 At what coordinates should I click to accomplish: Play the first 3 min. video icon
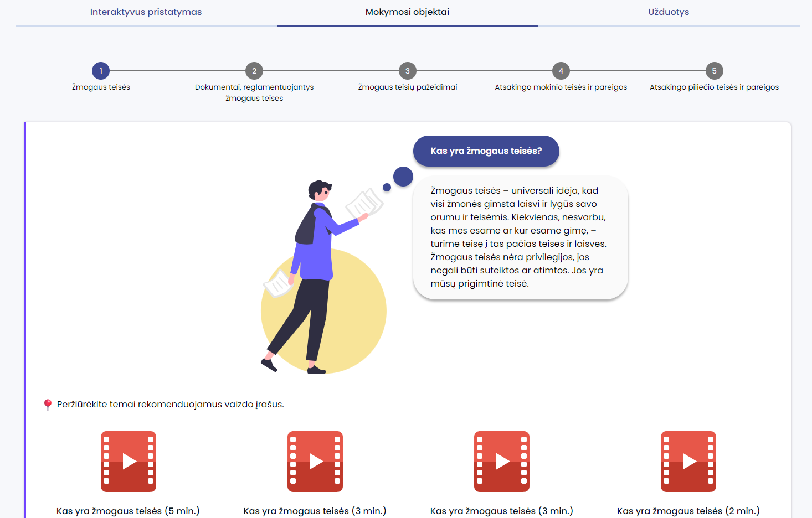315,462
